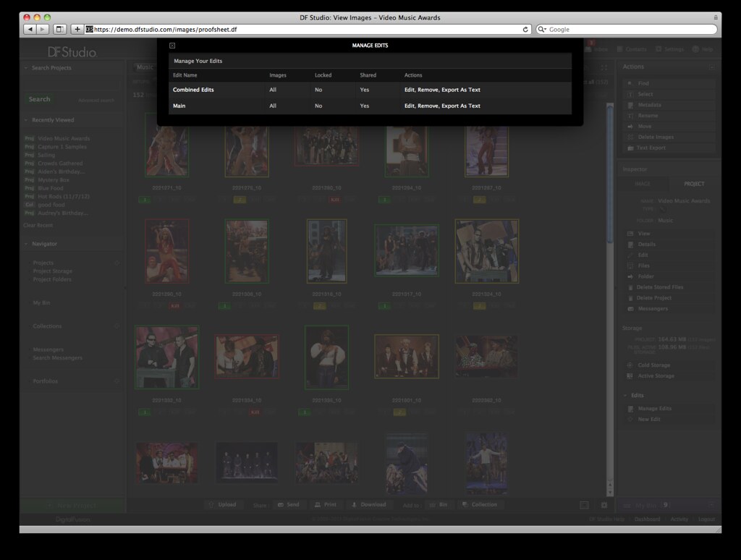This screenshot has height=560, width=741.
Task: Collapse the Edits section
Action: pyautogui.click(x=625, y=396)
